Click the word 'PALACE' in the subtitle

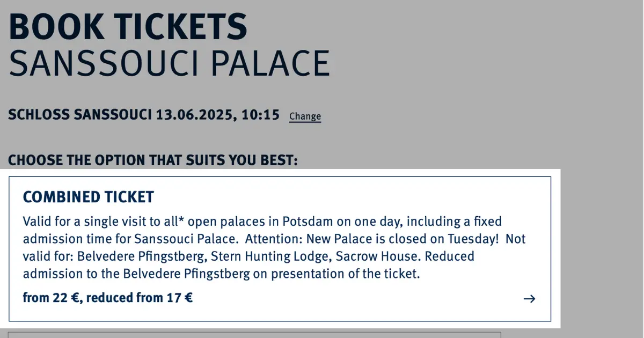[269, 63]
